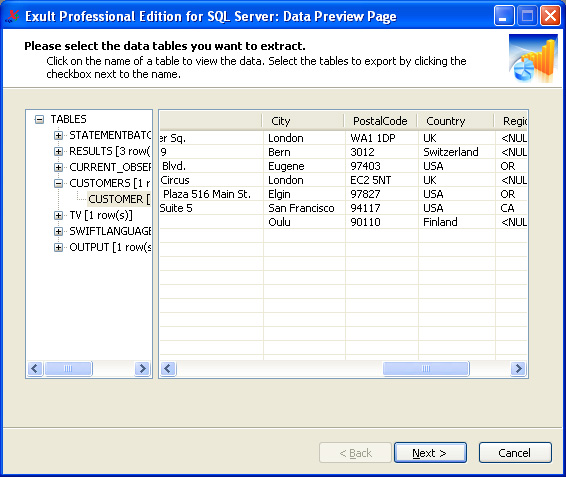Expand the CURRENT_OBSER table node
566x477 pixels.
point(58,167)
